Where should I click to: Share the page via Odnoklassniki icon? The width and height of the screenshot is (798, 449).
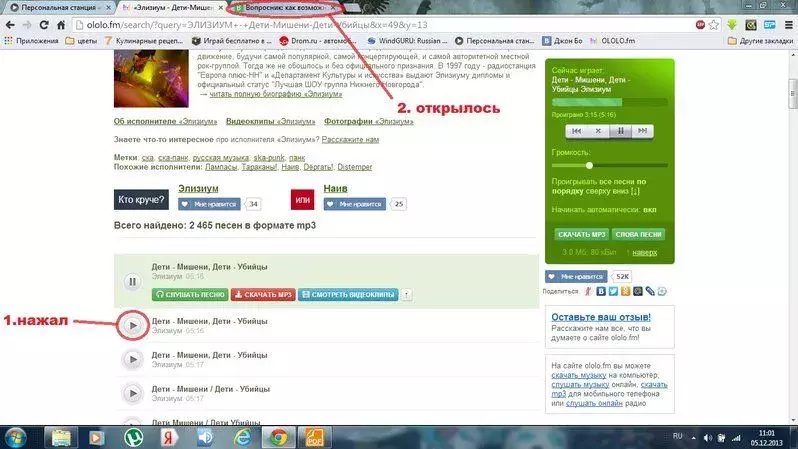pos(625,291)
